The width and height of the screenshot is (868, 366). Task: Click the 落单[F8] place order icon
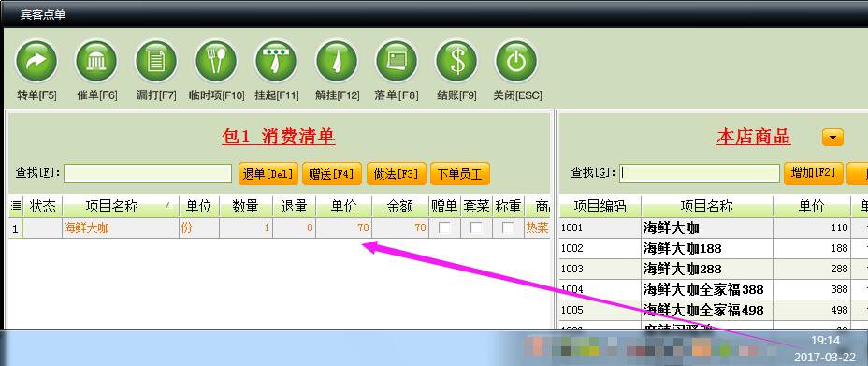pos(397,61)
